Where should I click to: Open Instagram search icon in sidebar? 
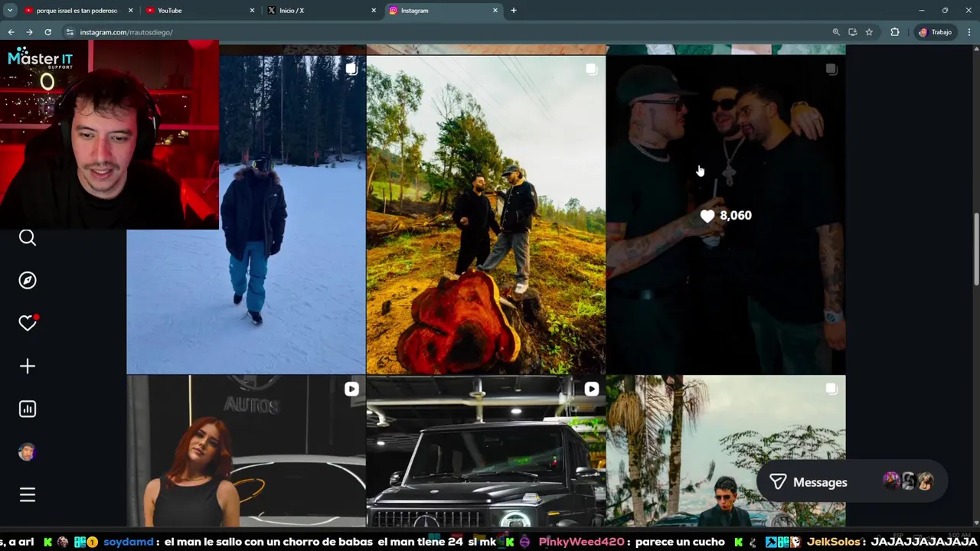[28, 238]
